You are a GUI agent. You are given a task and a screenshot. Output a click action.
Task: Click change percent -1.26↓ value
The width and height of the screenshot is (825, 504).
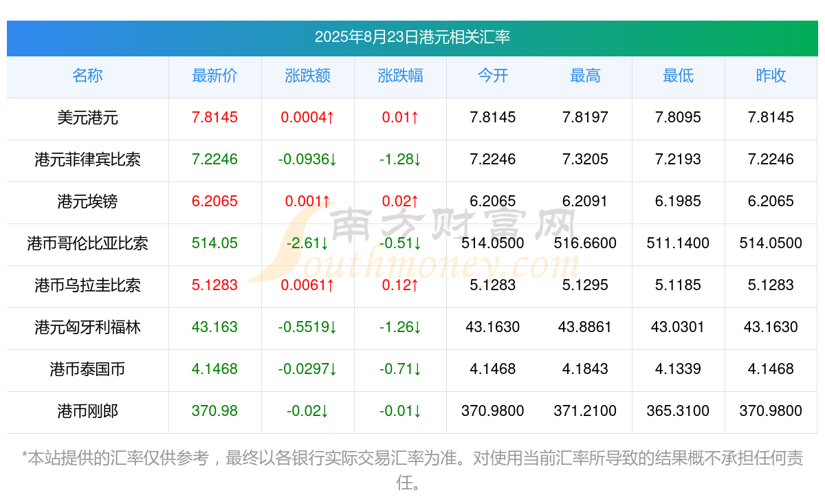pos(400,327)
